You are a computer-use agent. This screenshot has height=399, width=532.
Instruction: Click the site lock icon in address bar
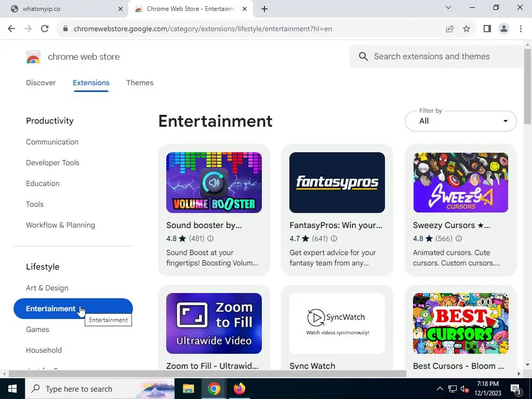click(x=65, y=29)
